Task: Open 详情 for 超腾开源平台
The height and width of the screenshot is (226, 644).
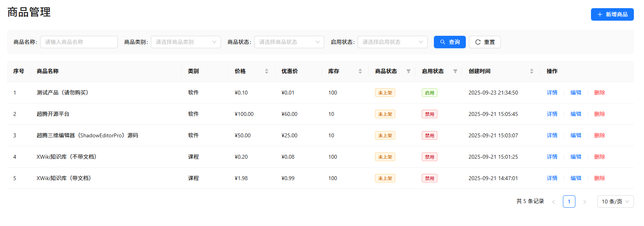Action: click(x=552, y=114)
